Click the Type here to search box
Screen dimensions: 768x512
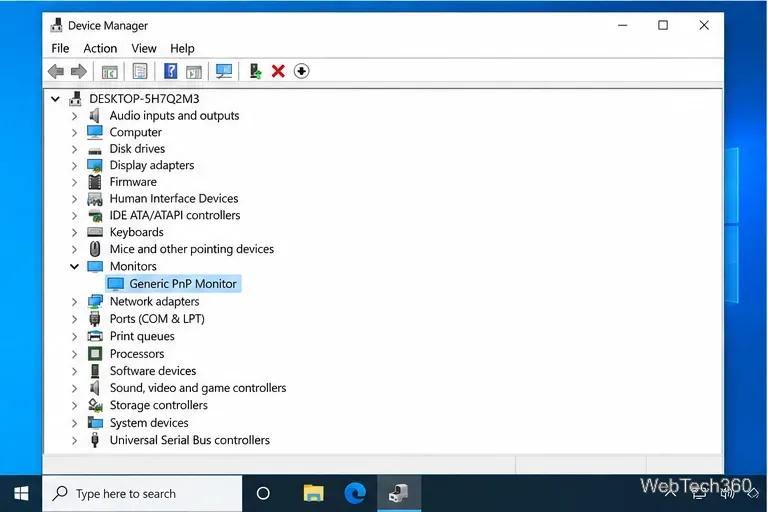143,493
